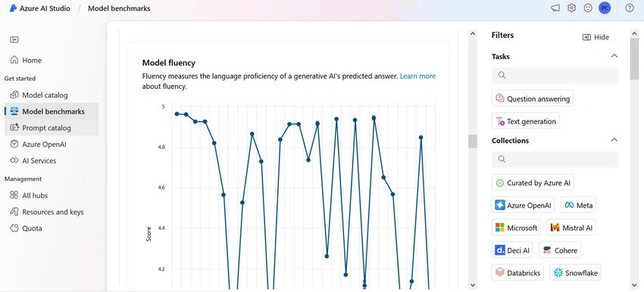644x292 pixels.
Task: Click the Model fluency heading
Action: (169, 63)
